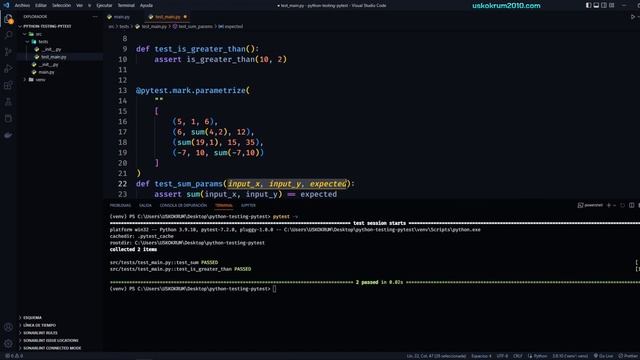Expand the venv folder
This screenshot has width=640, height=360.
[25, 80]
